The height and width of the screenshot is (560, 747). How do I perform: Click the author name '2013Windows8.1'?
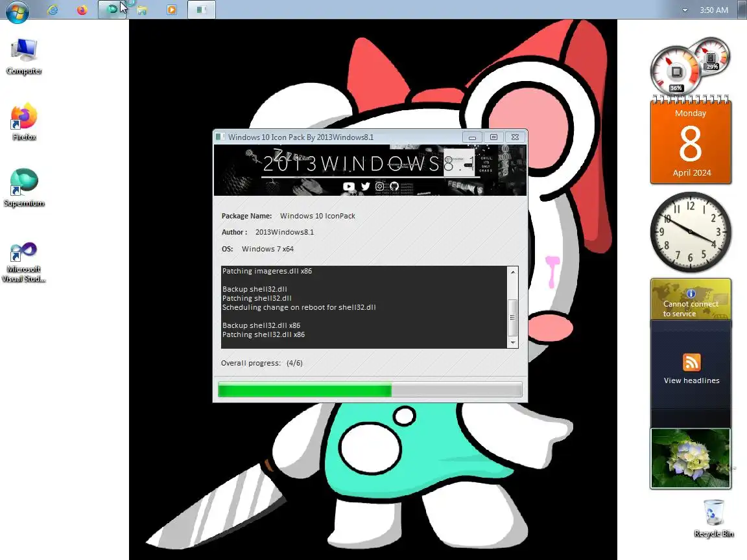[x=285, y=232]
